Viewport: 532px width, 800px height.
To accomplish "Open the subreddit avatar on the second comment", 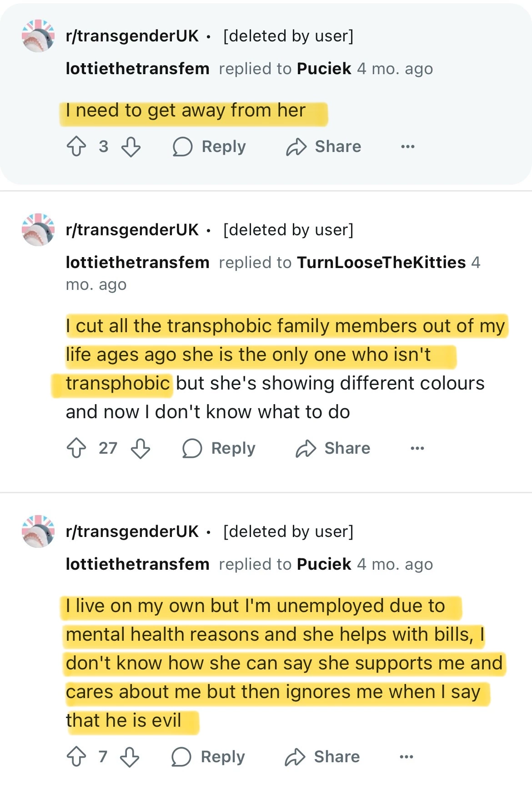I will (x=38, y=230).
